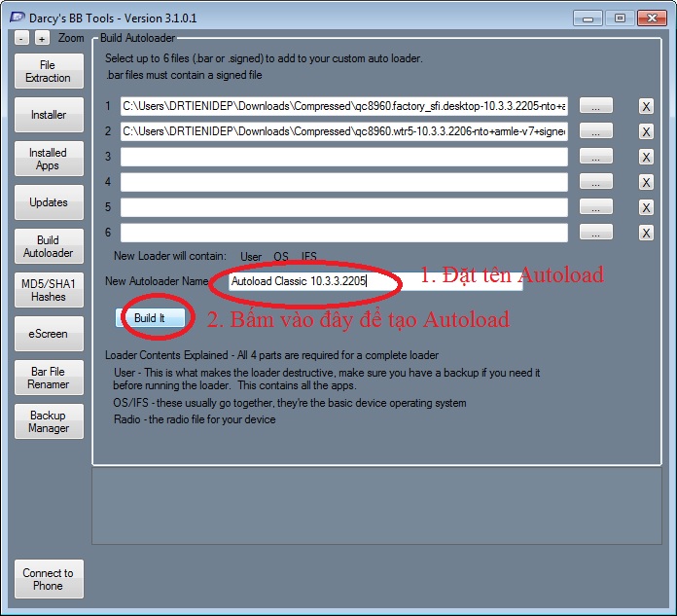The image size is (677, 616).
Task: Open the Updates section
Action: coord(49,202)
